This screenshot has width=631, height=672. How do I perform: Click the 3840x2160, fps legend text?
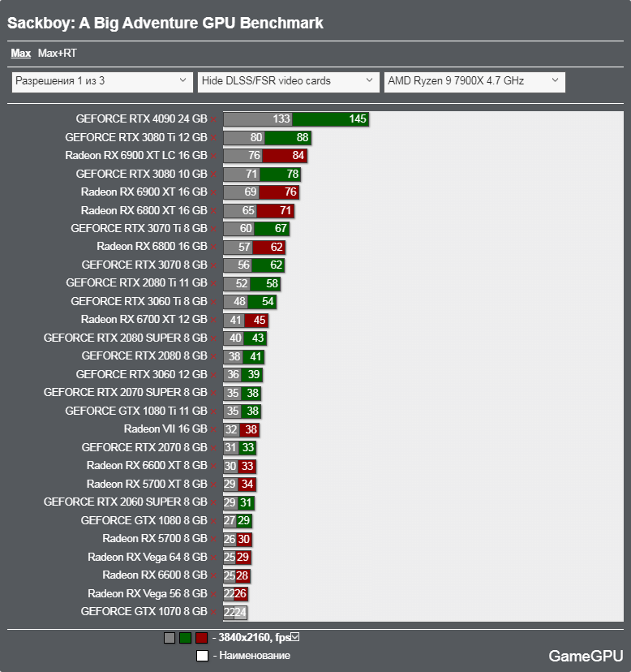point(255,638)
